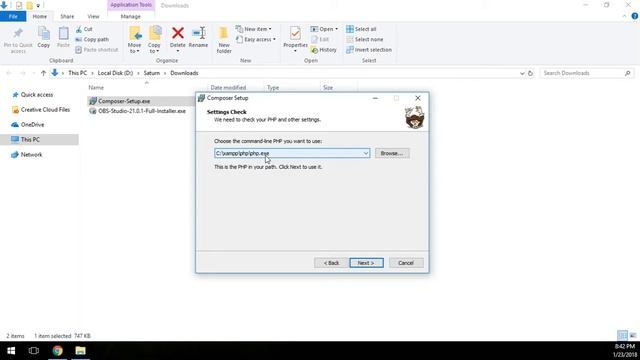
Task: Select Paste shortcut in Clipboard group
Action: click(97, 49)
